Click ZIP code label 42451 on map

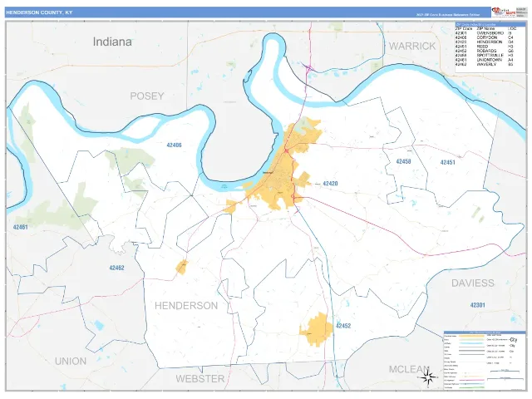(x=447, y=163)
